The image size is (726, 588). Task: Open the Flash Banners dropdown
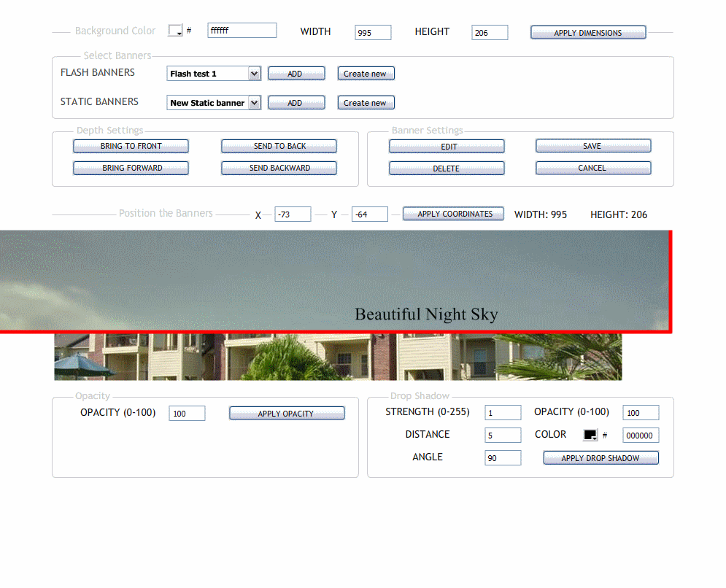[x=214, y=74]
